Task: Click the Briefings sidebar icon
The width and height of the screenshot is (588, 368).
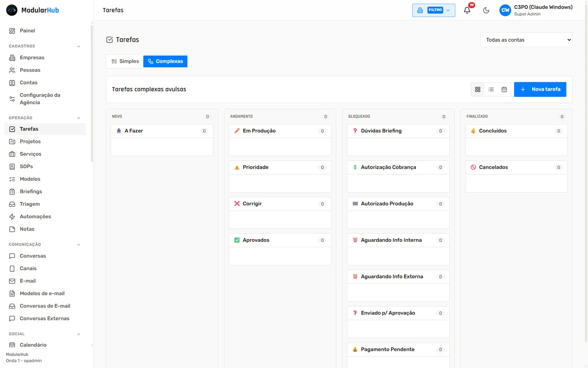Action: pos(12,192)
